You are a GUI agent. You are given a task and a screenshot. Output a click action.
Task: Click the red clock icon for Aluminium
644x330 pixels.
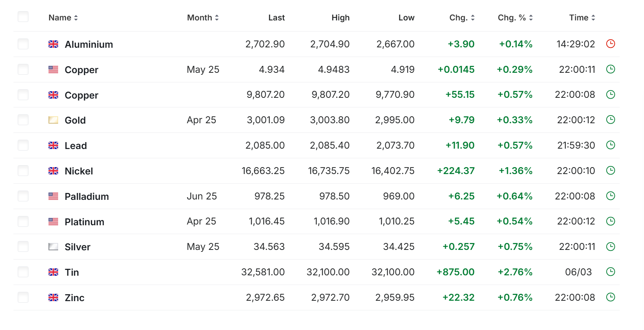pos(611,44)
